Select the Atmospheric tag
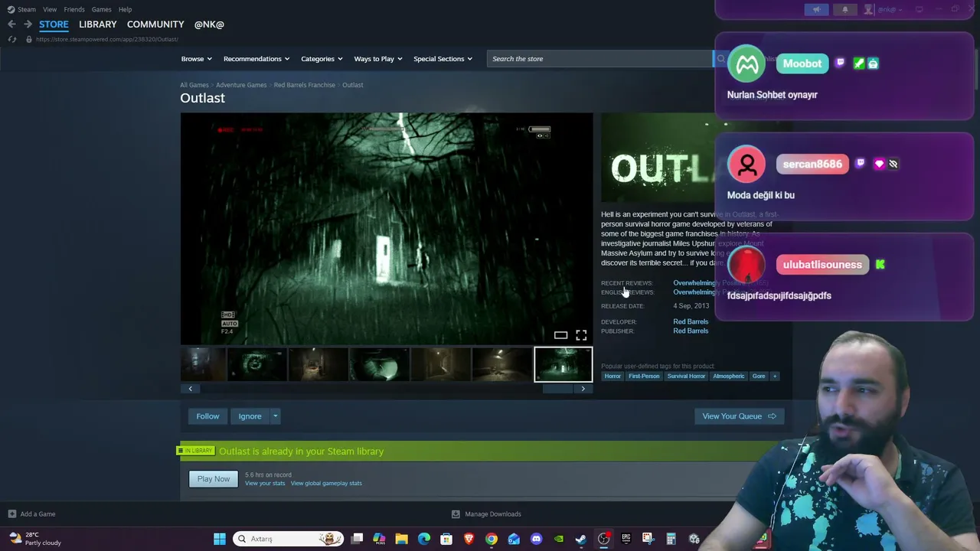 coord(729,377)
